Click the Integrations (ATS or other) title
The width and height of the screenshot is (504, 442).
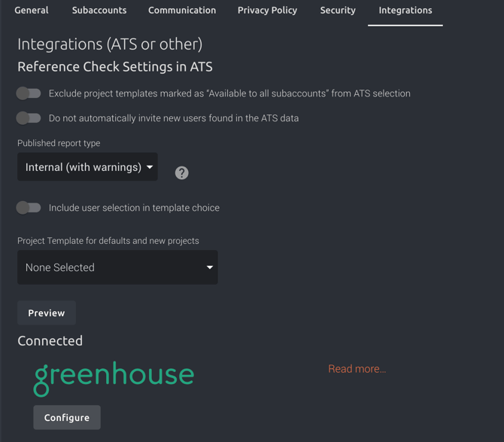click(110, 44)
